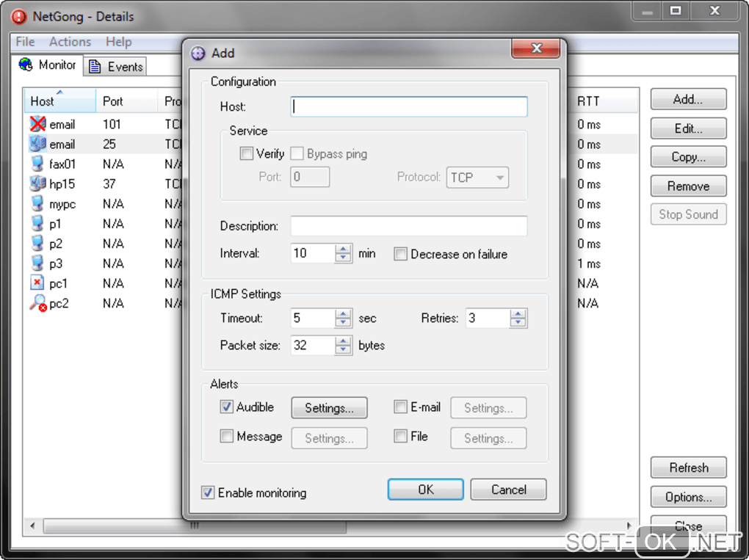This screenshot has width=749, height=560.
Task: Sort list by Host column header
Action: pyautogui.click(x=59, y=101)
